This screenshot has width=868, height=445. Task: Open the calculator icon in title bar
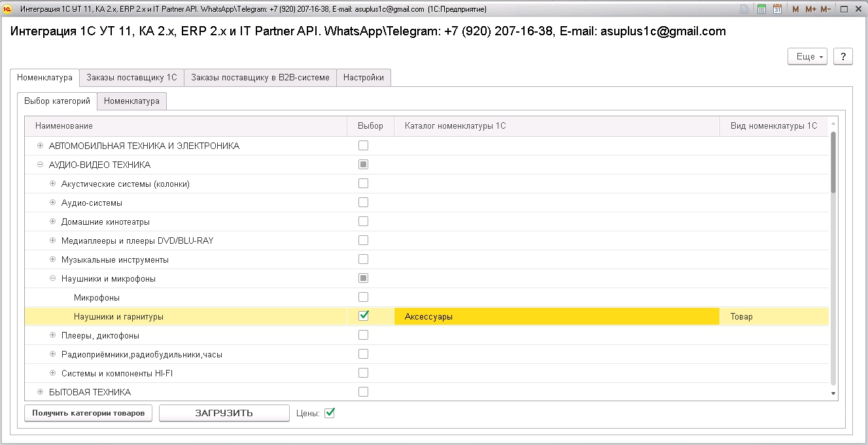(761, 9)
